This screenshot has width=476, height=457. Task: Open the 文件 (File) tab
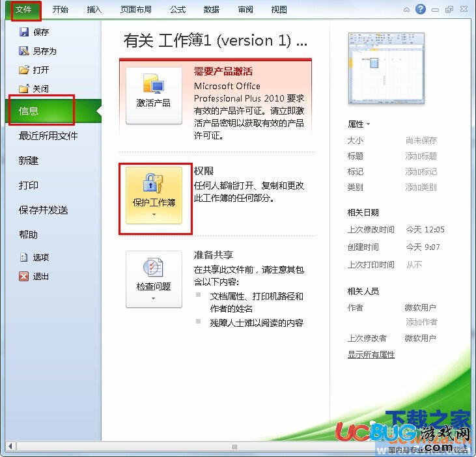point(23,10)
